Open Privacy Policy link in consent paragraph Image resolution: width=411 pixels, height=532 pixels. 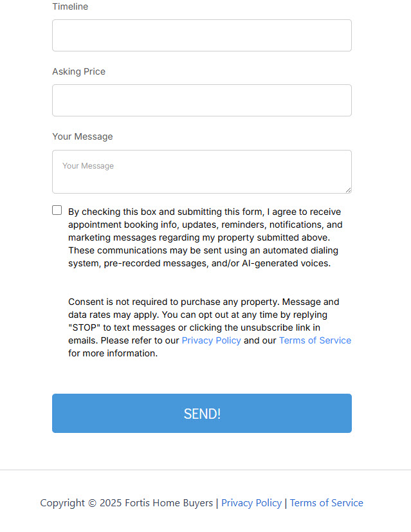coord(211,340)
